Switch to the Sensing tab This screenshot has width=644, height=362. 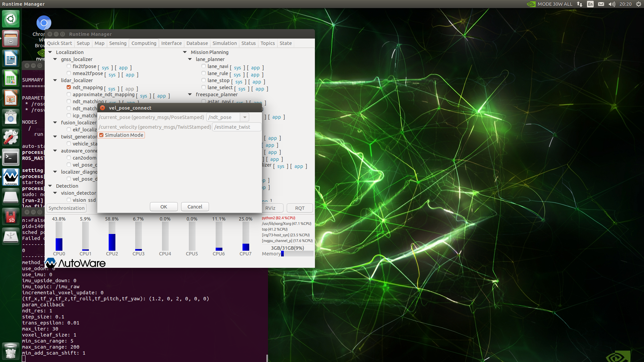pos(118,43)
